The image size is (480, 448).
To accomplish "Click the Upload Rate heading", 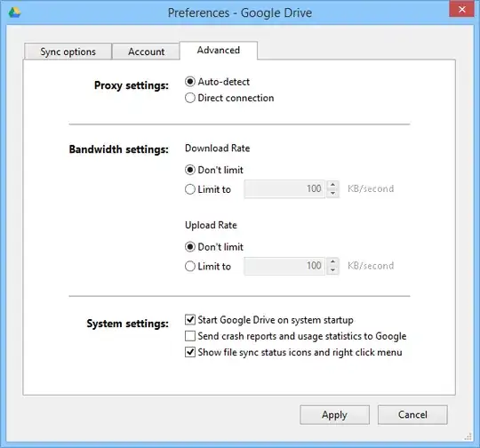I will click(211, 225).
